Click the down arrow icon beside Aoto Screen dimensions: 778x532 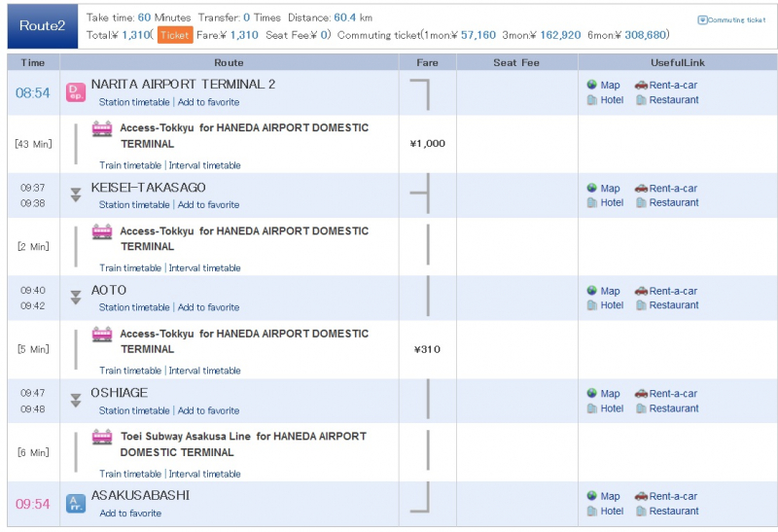pos(75,298)
